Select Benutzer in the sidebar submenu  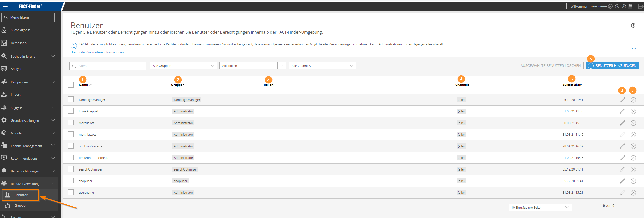tap(20, 195)
